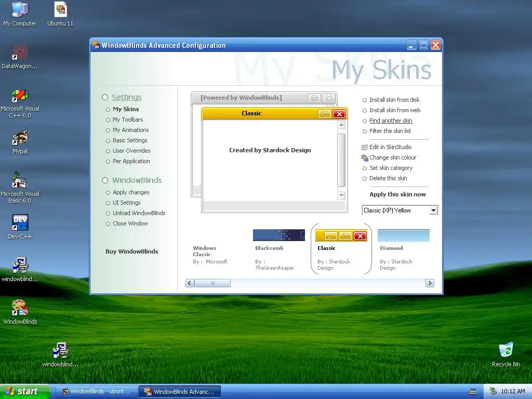This screenshot has height=399, width=532.
Task: Click the Change skin colour icon
Action: (365, 158)
